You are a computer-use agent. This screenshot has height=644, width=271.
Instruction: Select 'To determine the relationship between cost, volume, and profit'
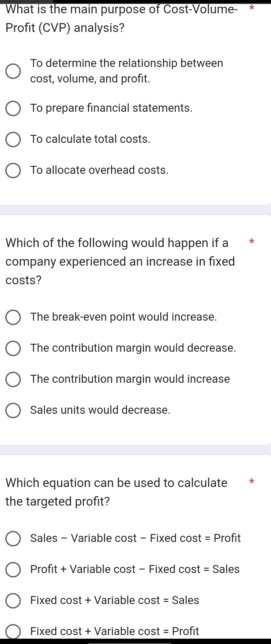13,71
